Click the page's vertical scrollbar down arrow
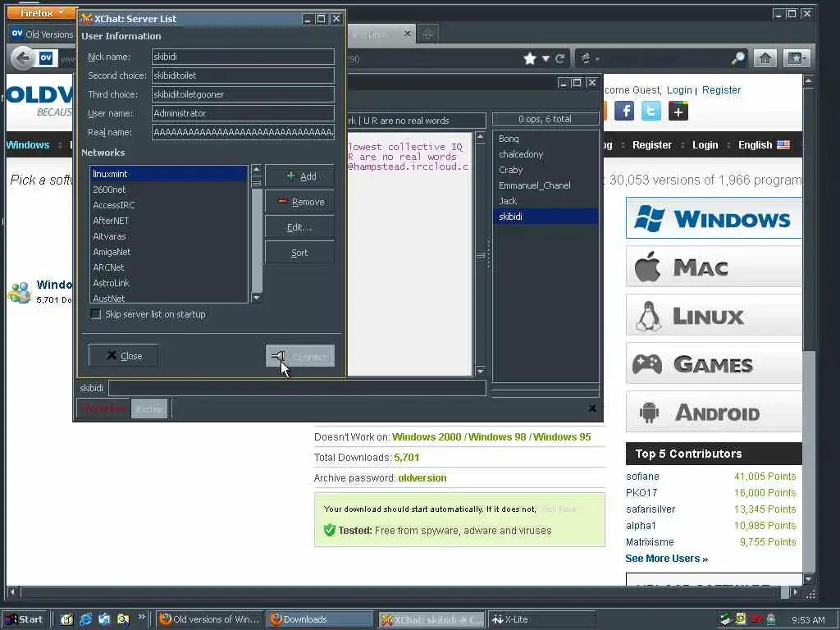The image size is (840, 630). click(809, 579)
